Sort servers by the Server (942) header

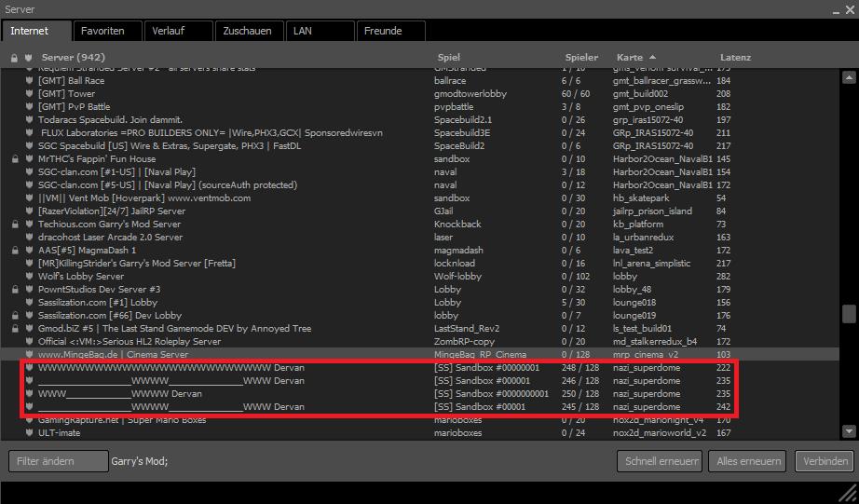(x=74, y=57)
